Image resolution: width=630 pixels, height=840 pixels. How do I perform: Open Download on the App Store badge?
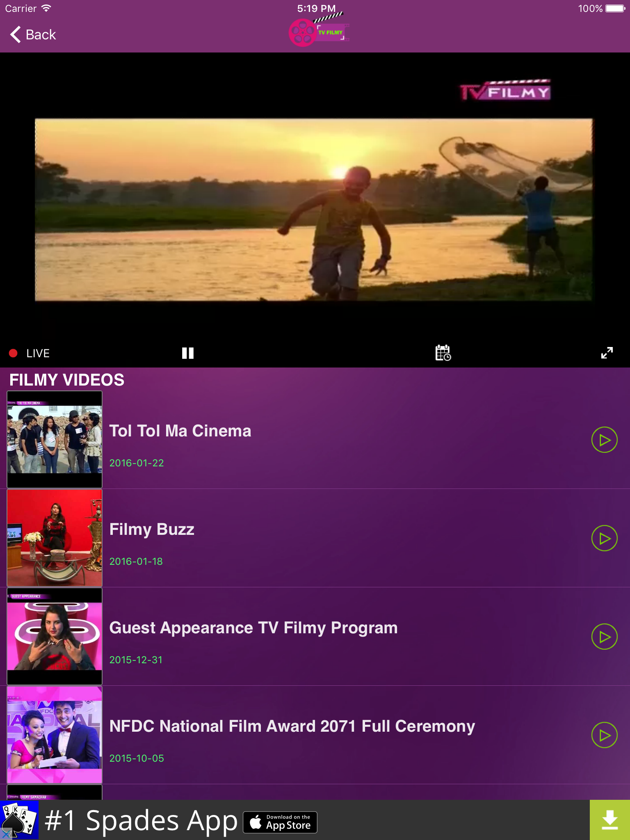click(280, 822)
